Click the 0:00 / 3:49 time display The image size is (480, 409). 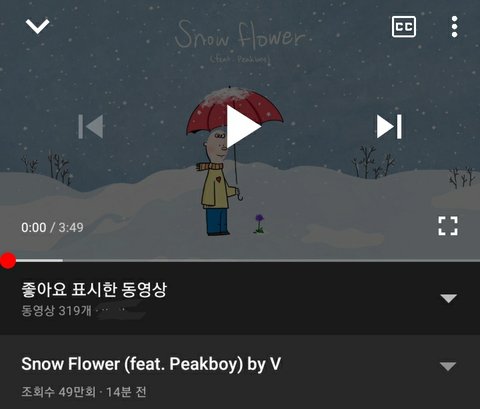tap(52, 227)
